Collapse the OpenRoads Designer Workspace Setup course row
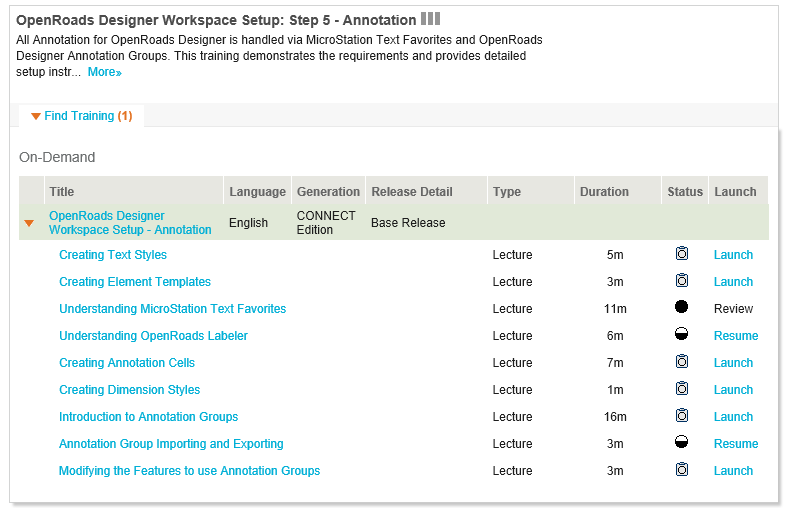This screenshot has width=787, height=508. pos(29,223)
